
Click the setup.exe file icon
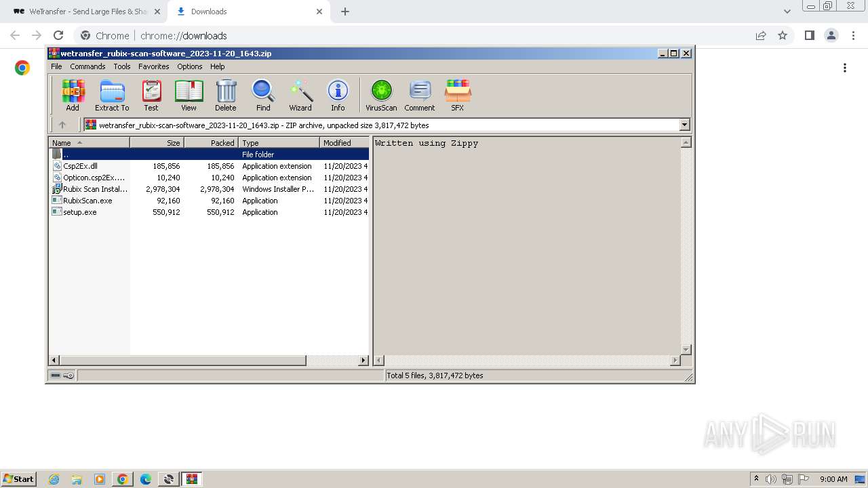pos(58,212)
